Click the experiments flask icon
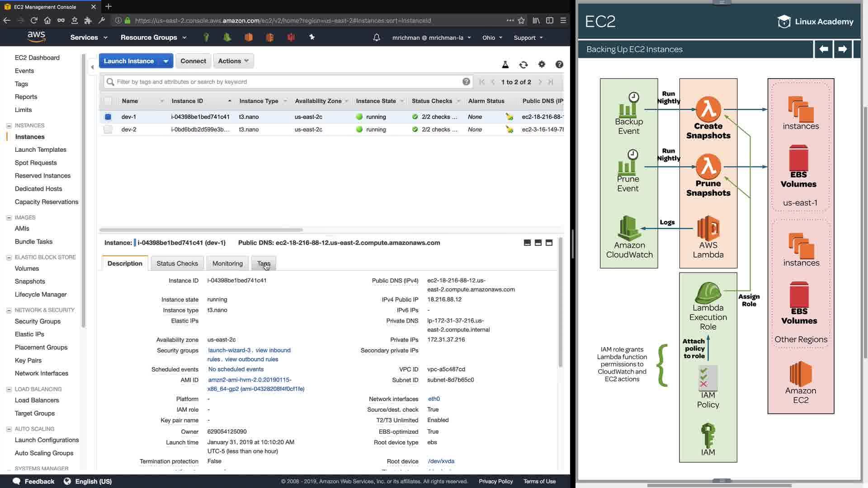The image size is (868, 488). click(505, 65)
